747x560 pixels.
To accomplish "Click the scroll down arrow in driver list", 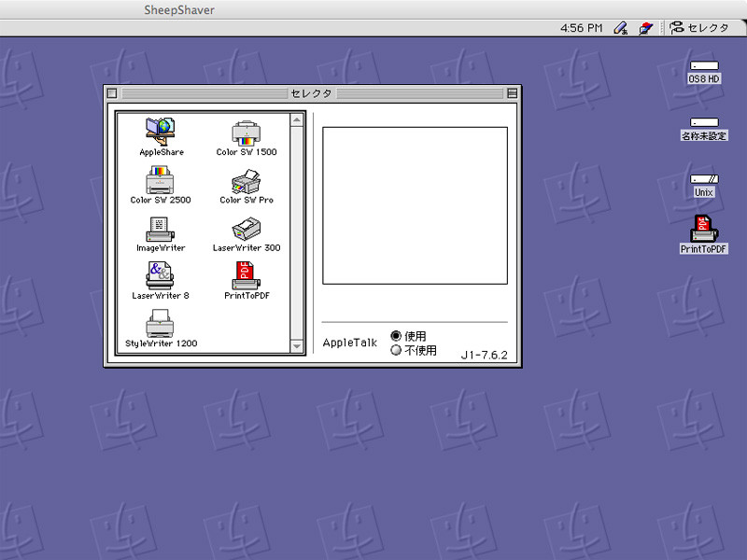I will click(x=297, y=346).
